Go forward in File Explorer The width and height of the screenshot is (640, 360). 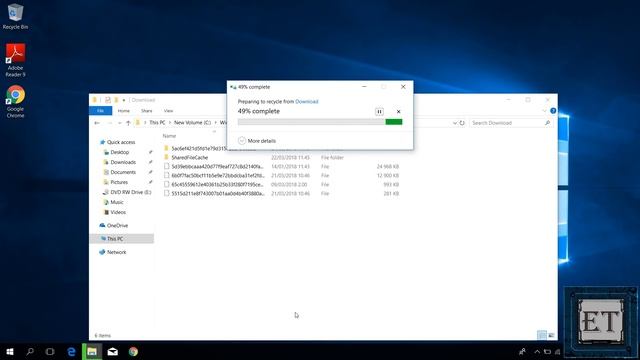coord(109,123)
